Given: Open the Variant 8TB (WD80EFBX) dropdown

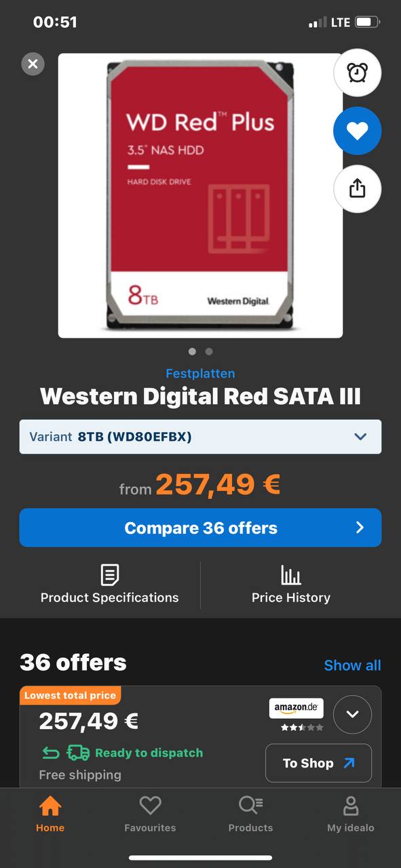Looking at the screenshot, I should pyautogui.click(x=200, y=437).
